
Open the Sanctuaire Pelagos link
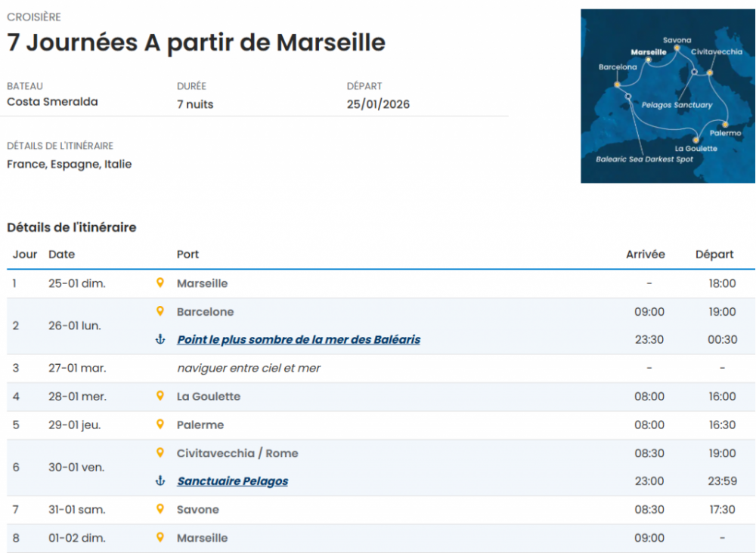232,481
